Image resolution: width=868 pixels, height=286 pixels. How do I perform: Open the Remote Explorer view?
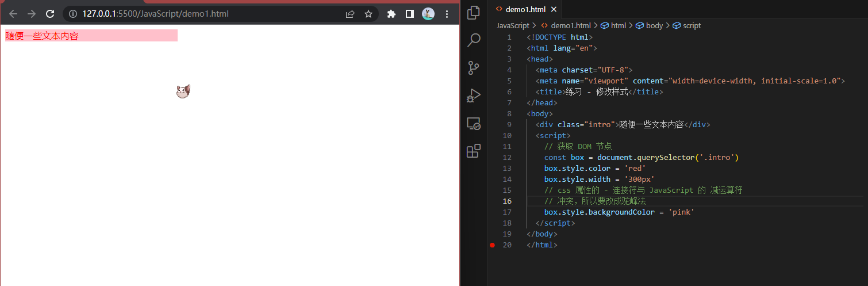474,123
